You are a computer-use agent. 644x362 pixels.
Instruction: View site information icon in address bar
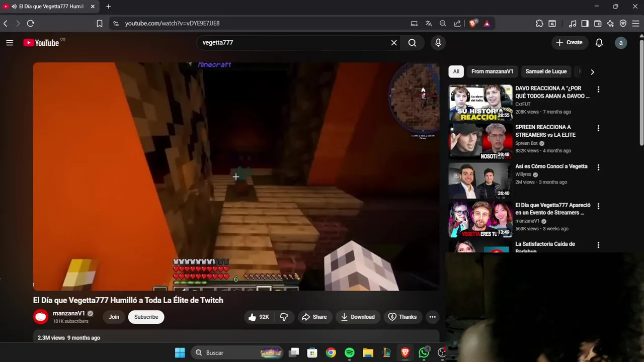point(116,23)
